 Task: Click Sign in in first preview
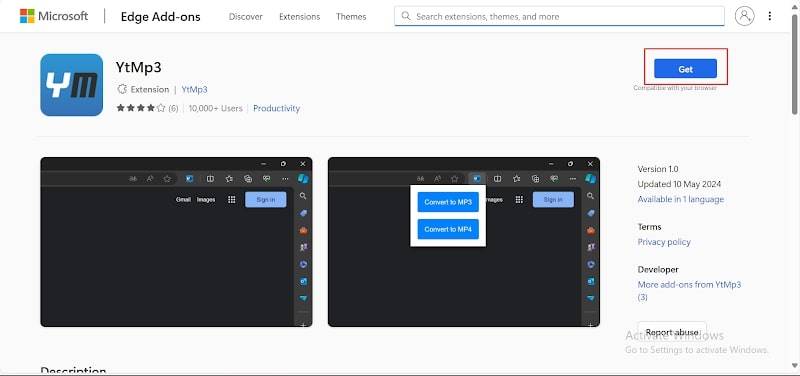coord(265,199)
